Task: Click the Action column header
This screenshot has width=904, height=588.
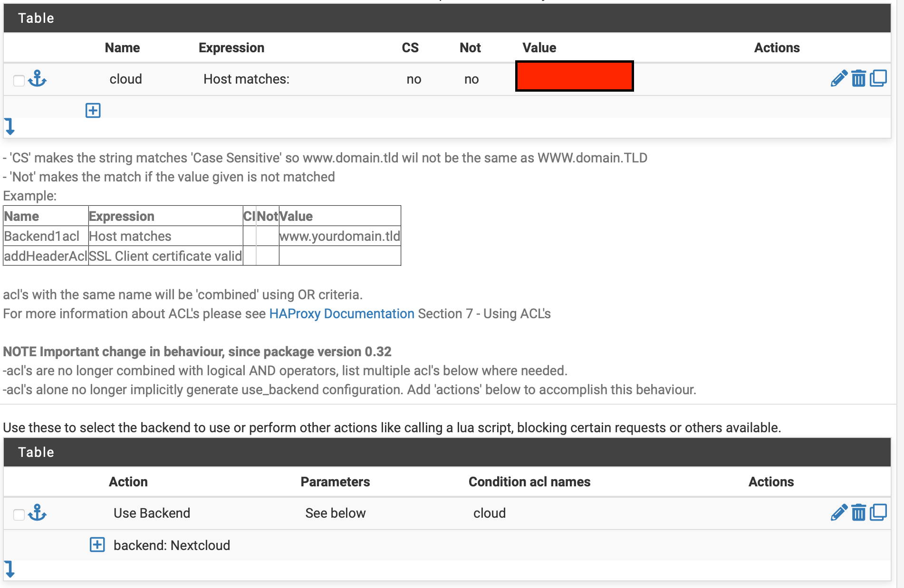Action: [x=128, y=482]
